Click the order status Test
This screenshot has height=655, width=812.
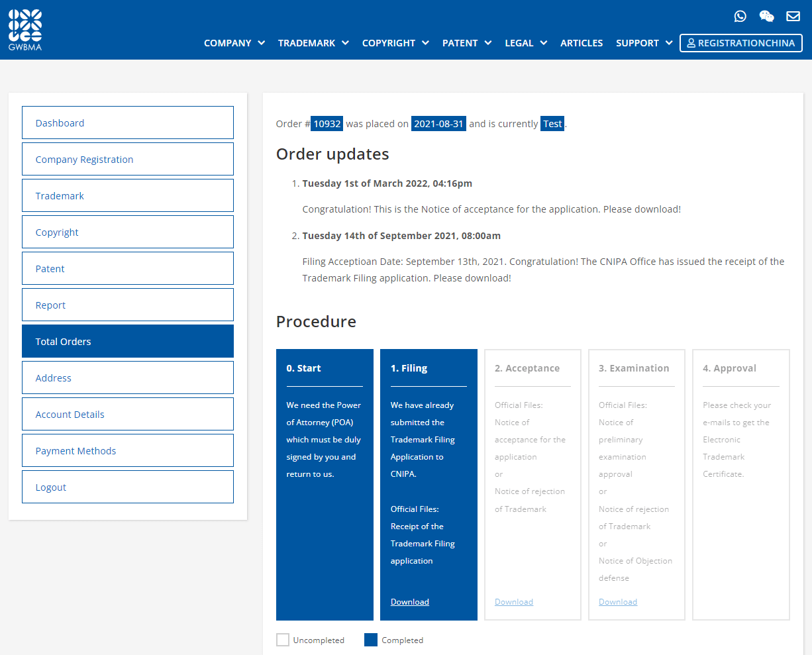coord(552,123)
